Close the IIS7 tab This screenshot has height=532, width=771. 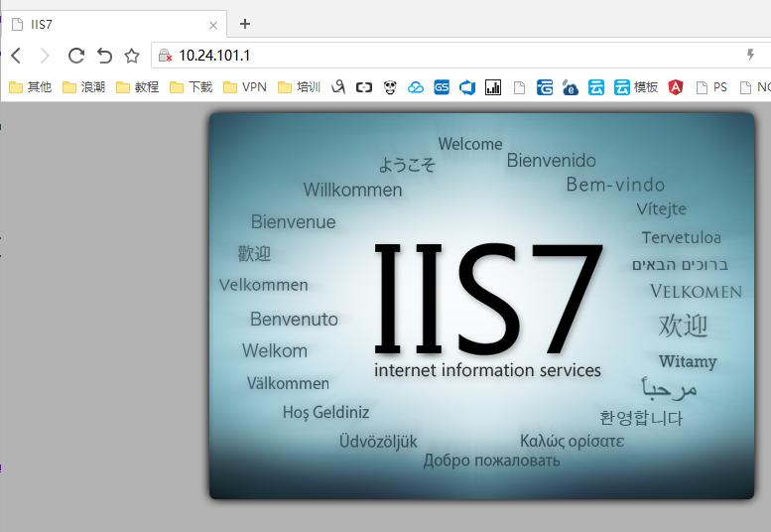pos(213,25)
